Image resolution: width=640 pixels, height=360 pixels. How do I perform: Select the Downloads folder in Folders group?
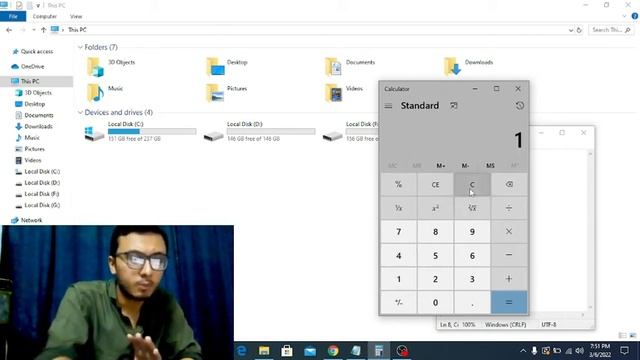click(469, 67)
